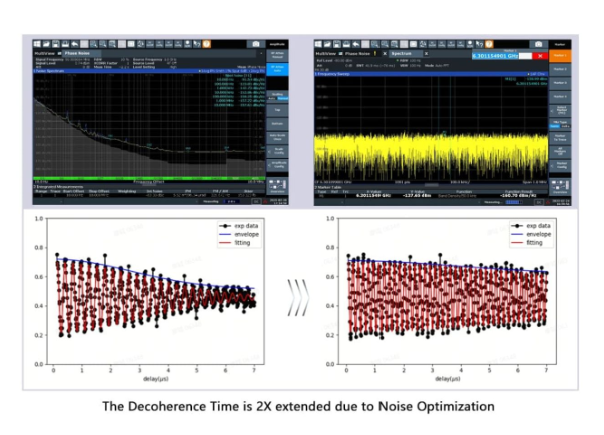Select Marker 3 softkey
Image resolution: width=604 pixels, height=435 pixels.
[560, 83]
